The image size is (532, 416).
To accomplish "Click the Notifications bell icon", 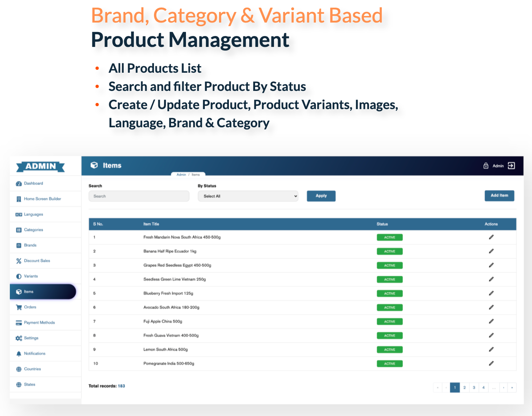I will tap(19, 353).
